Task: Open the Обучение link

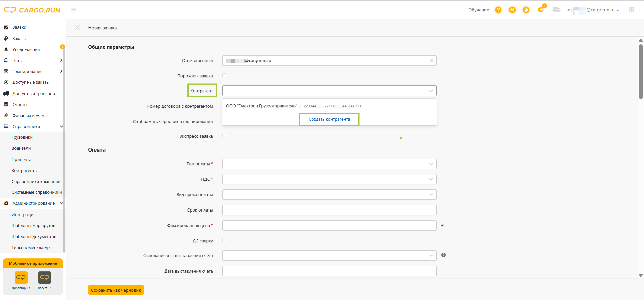Action: [478, 10]
